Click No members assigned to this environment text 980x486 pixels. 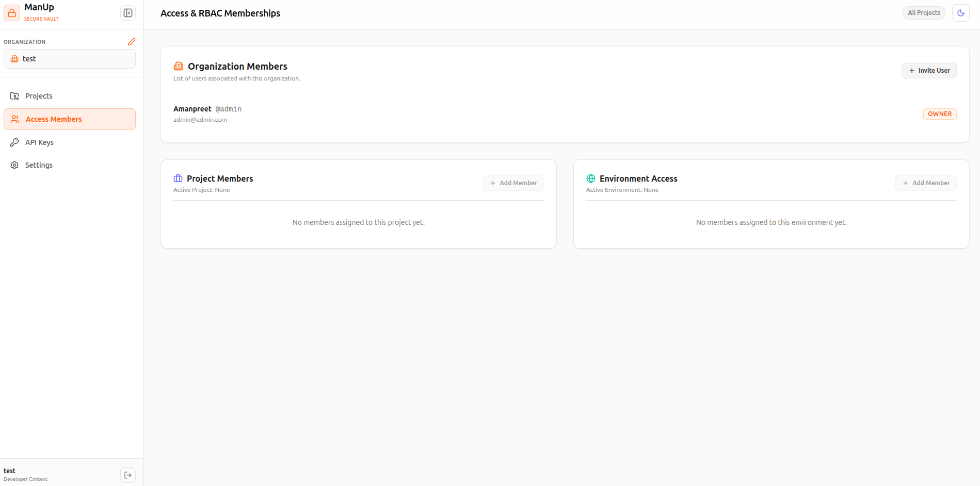click(x=772, y=222)
